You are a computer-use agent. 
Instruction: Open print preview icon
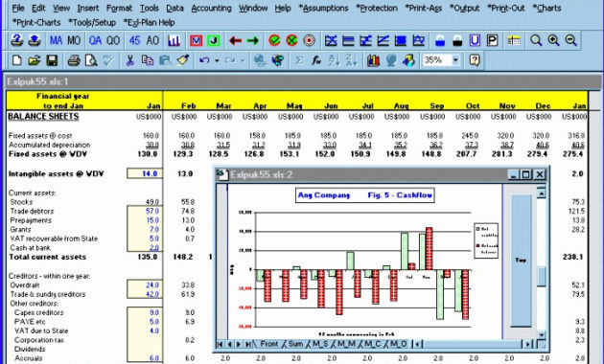(91, 60)
